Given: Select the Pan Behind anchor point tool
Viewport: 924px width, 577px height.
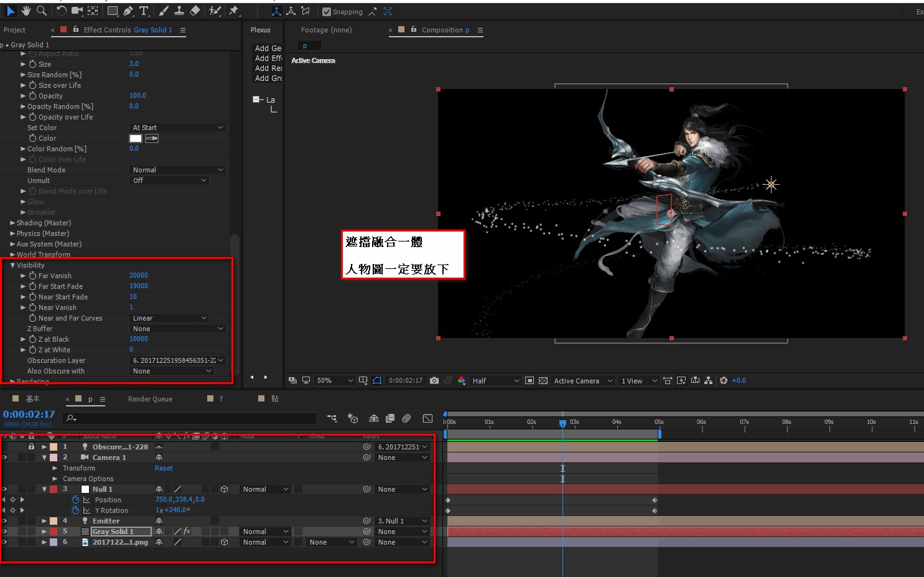Looking at the screenshot, I should click(x=93, y=11).
